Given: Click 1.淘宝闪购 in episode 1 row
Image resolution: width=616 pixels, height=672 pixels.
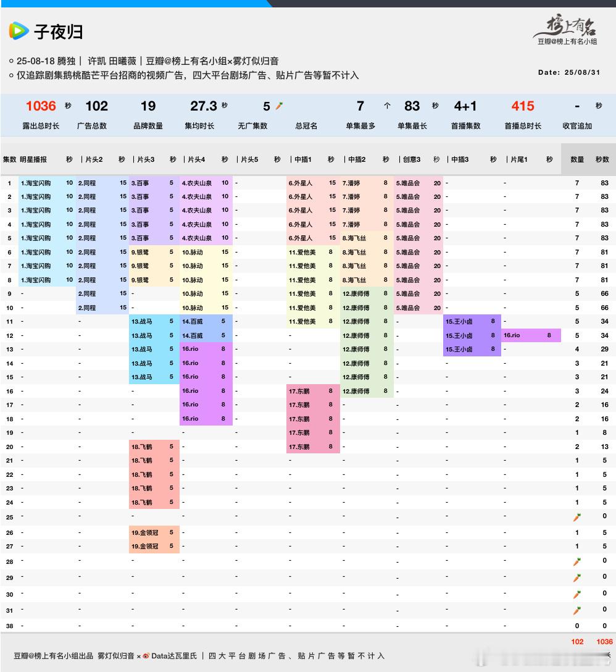Looking at the screenshot, I should [x=36, y=183].
